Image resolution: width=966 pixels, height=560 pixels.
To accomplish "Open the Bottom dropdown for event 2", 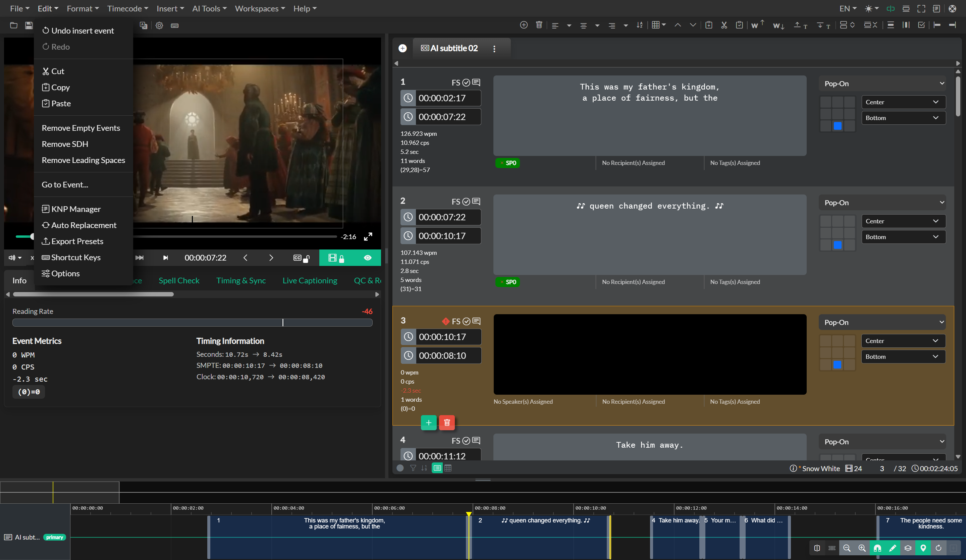I will tap(904, 237).
